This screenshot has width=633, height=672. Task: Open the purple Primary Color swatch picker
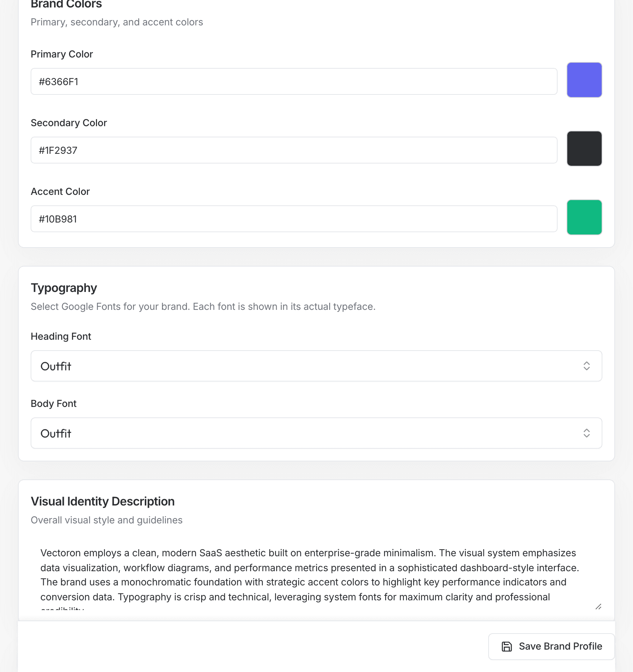click(584, 80)
